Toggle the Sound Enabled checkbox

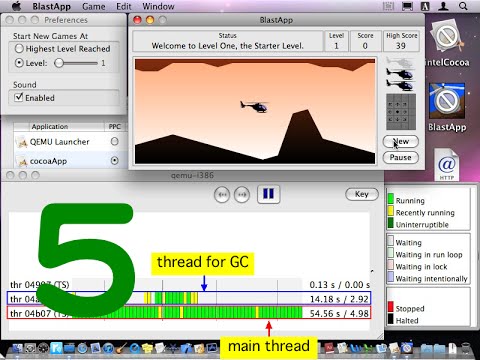pyautogui.click(x=19, y=97)
